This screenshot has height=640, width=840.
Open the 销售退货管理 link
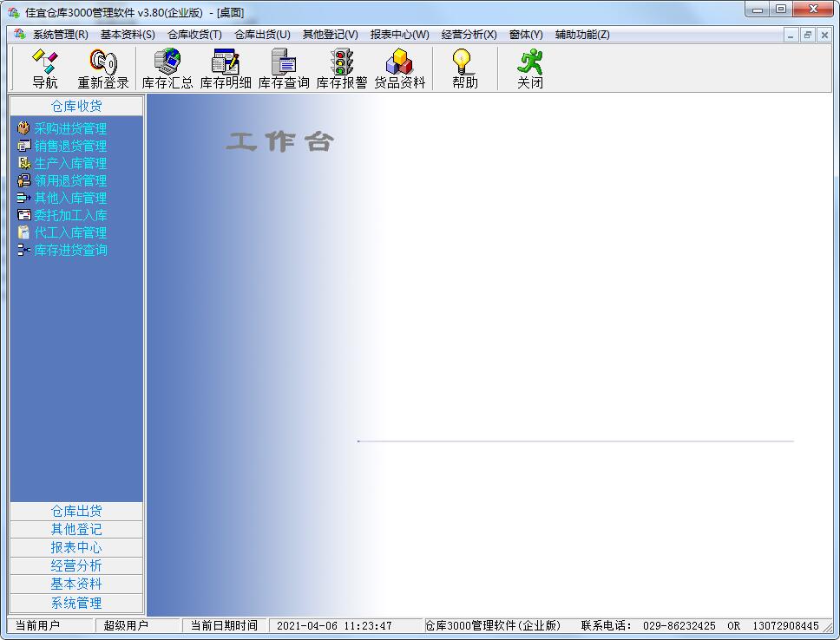70,146
